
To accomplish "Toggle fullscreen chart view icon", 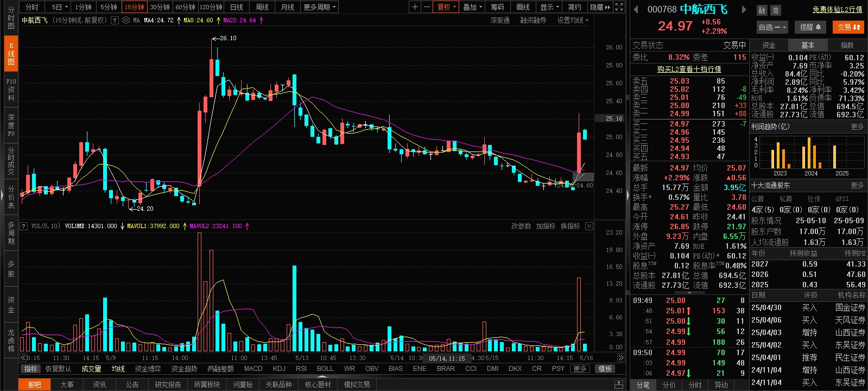I will point(619,7).
